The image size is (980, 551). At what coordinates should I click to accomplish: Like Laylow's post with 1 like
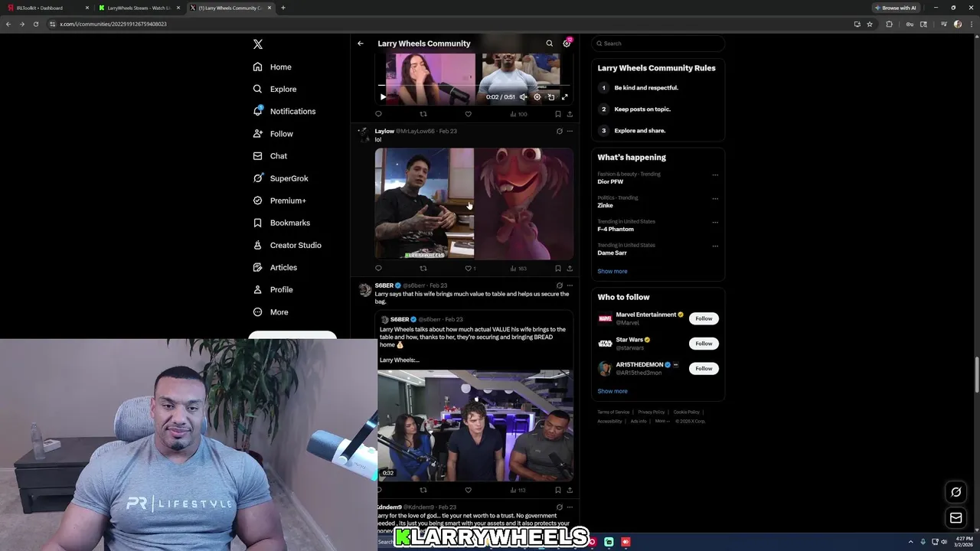[x=470, y=269]
